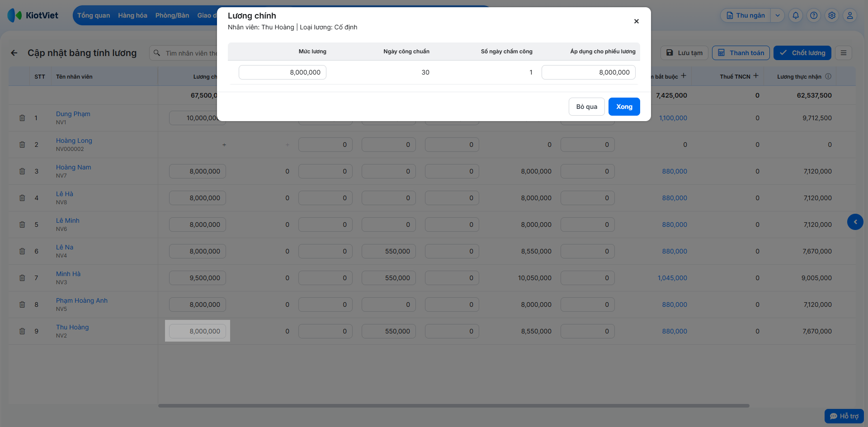
Task: Edit Minh Hà allowance field 550,000
Action: tap(389, 278)
